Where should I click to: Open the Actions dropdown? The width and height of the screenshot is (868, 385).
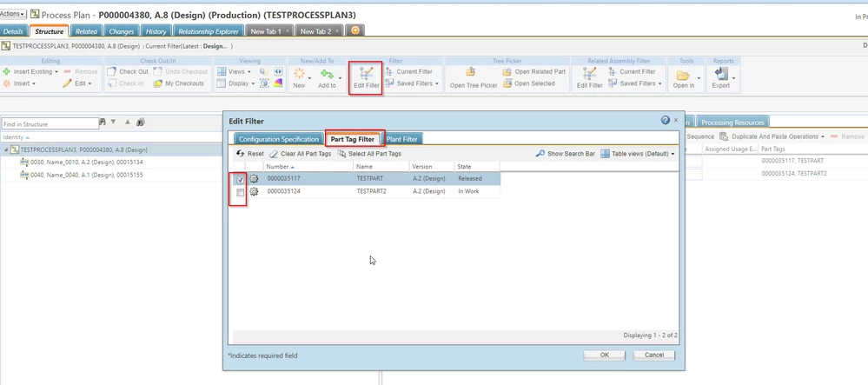click(x=12, y=14)
